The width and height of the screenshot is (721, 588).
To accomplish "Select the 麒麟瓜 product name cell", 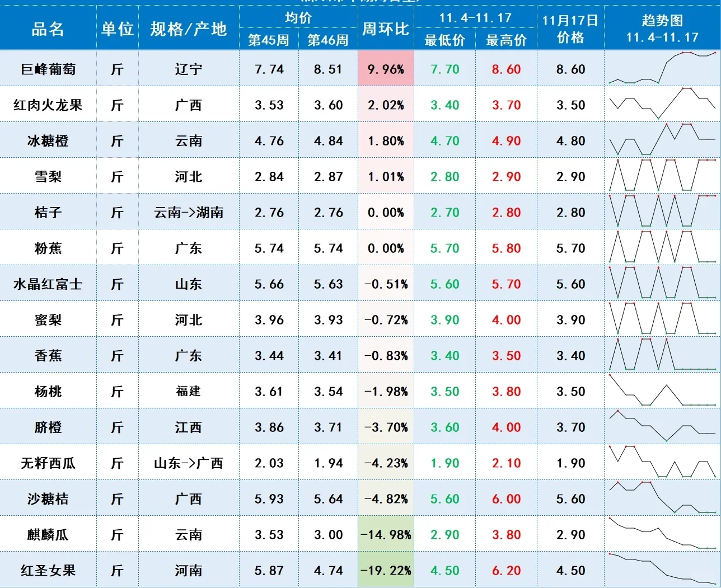I will 48,535.
